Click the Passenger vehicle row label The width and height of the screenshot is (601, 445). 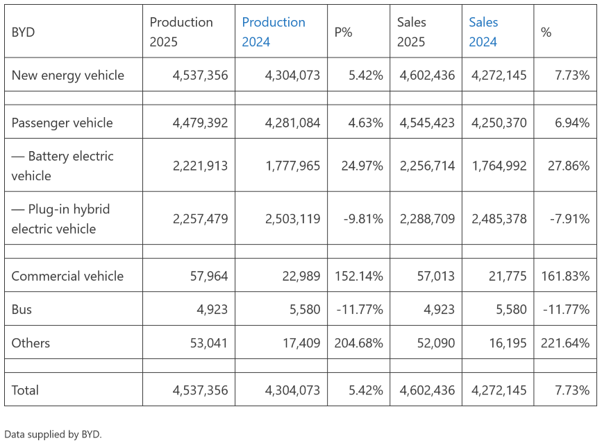[x=60, y=124]
